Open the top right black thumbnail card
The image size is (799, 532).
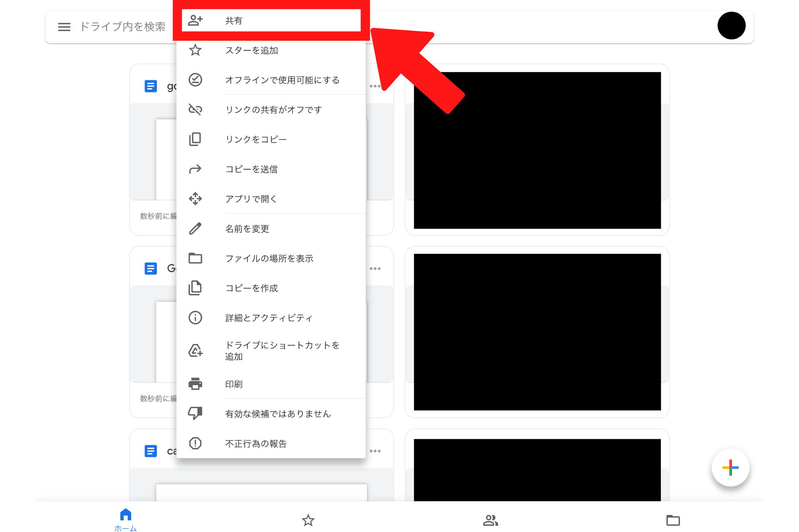click(x=537, y=150)
